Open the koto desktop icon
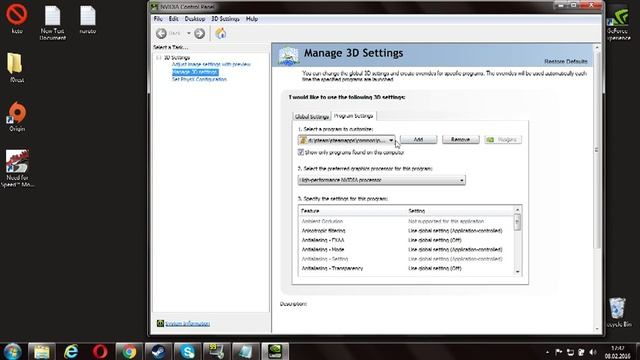Viewport: 640px width, 360px height. pos(17,18)
